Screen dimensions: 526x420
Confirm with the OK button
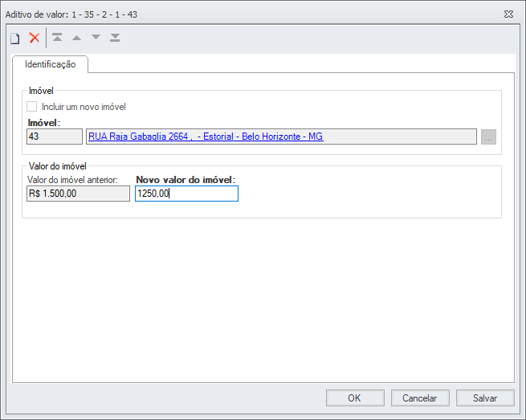click(355, 398)
